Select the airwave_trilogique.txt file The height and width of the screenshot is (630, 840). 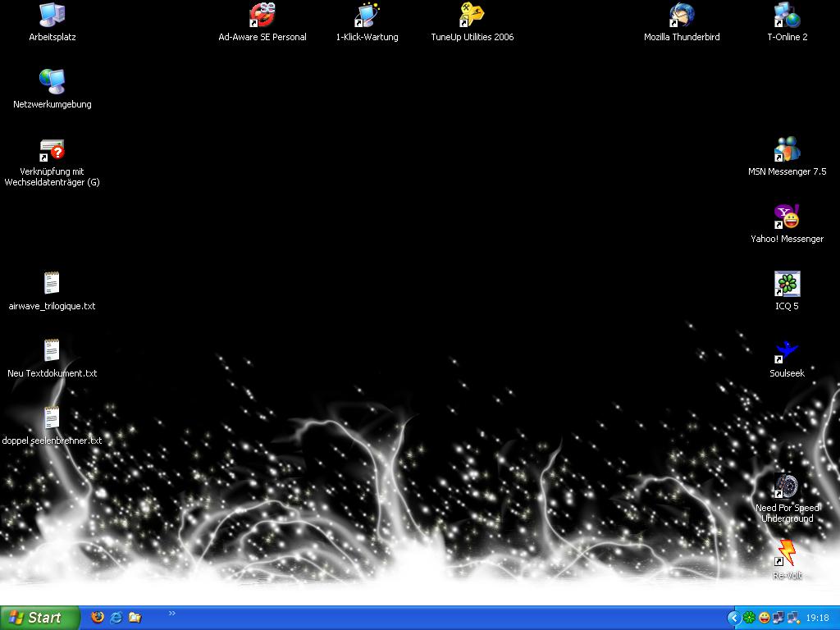52,284
